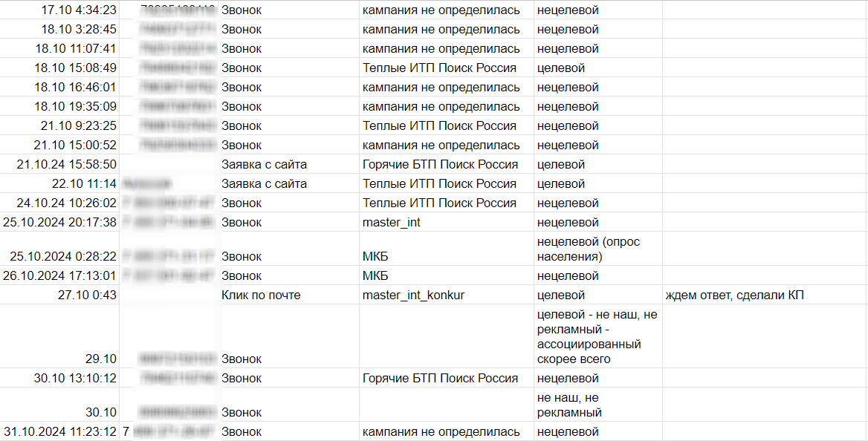868x441 pixels.
Task: Select the 'Клик по почте' cell
Action: tap(261, 295)
